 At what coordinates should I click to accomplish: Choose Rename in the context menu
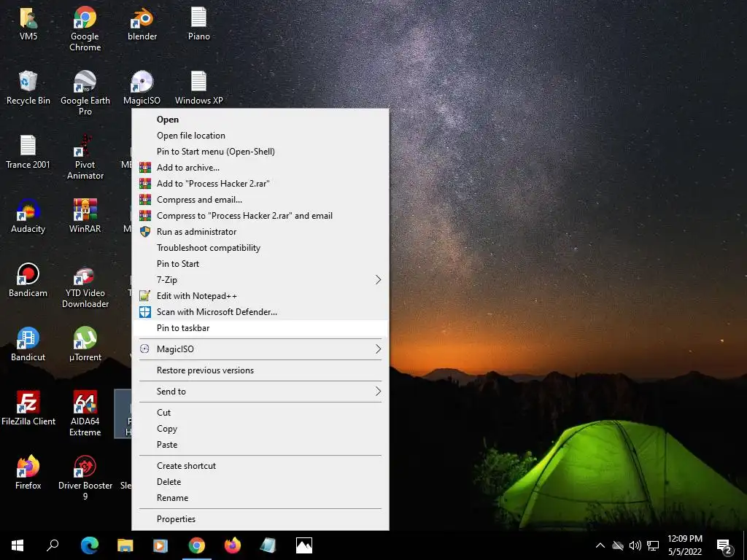[x=260, y=498]
